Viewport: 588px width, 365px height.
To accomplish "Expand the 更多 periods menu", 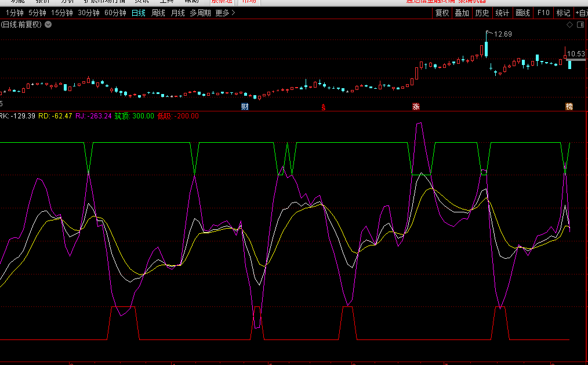I will (225, 13).
